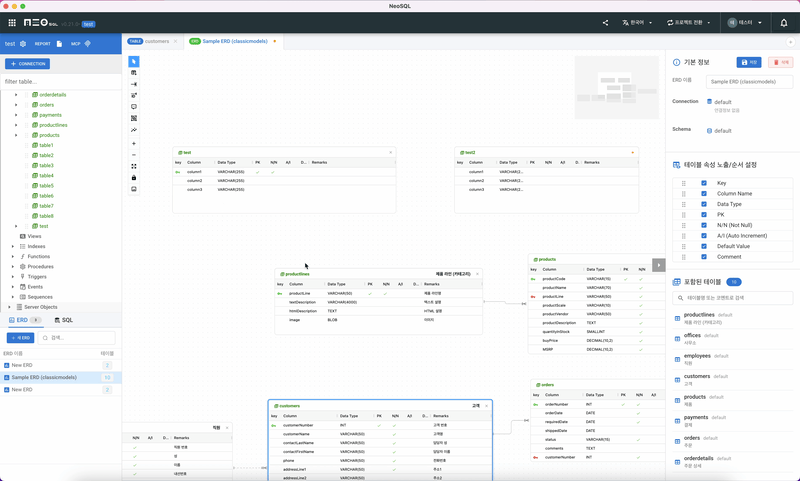Open the notifications bell
Screen dimensions: 800x481
click(784, 23)
